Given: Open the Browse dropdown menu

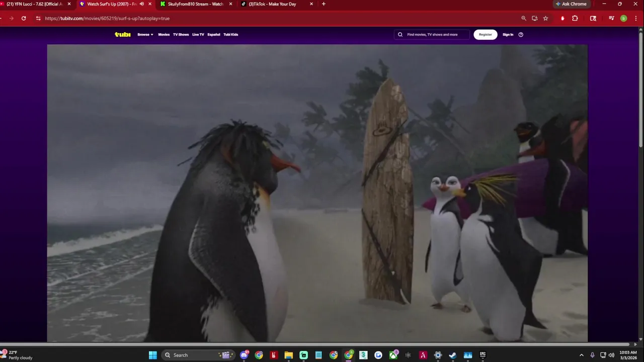Looking at the screenshot, I should [145, 35].
